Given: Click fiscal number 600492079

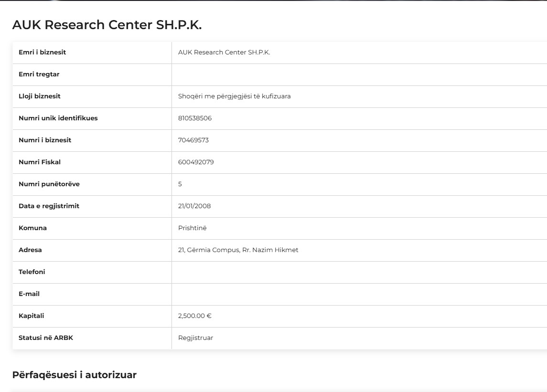Looking at the screenshot, I should [196, 162].
